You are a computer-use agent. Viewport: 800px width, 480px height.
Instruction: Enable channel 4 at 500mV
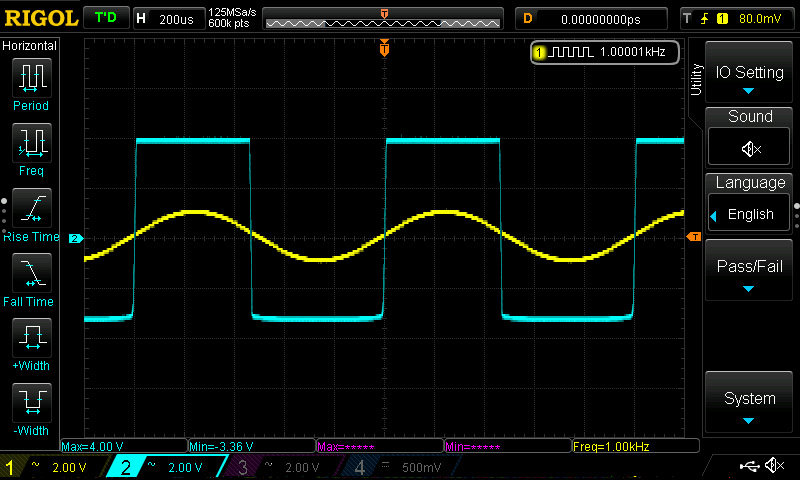click(401, 467)
